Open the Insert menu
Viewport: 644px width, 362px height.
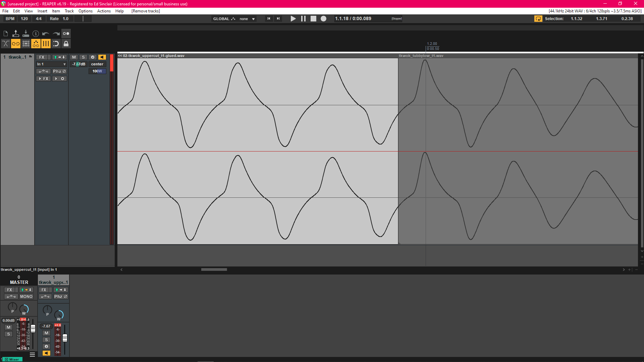[x=42, y=11]
